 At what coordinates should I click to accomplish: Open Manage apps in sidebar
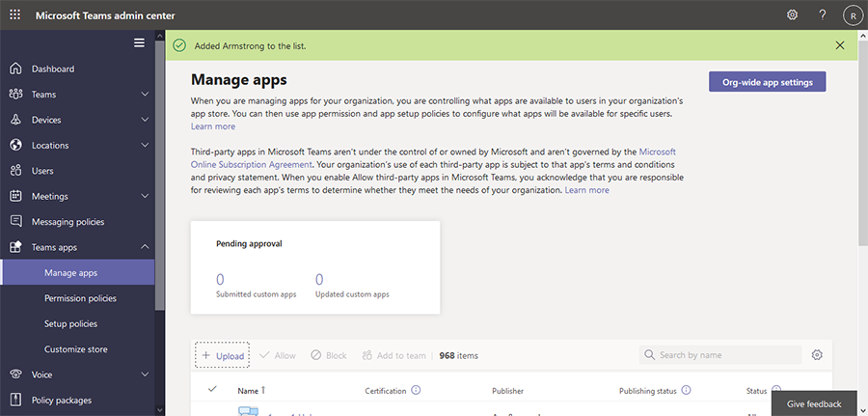pos(77,272)
